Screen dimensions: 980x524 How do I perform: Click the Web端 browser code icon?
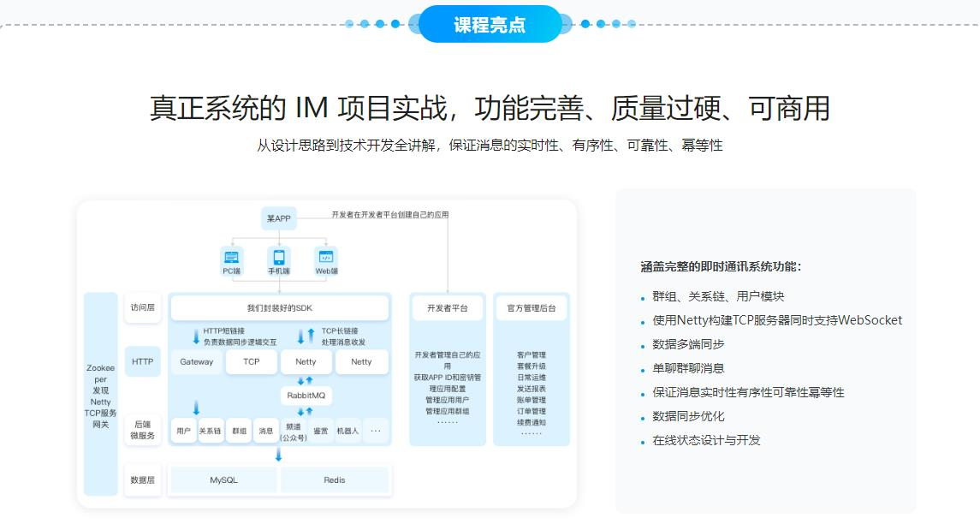coord(326,257)
